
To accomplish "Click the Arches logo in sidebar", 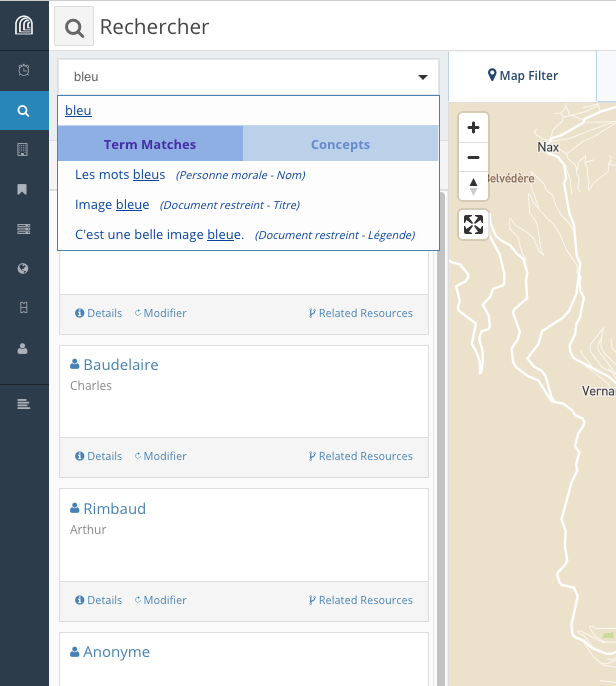I will point(24,27).
